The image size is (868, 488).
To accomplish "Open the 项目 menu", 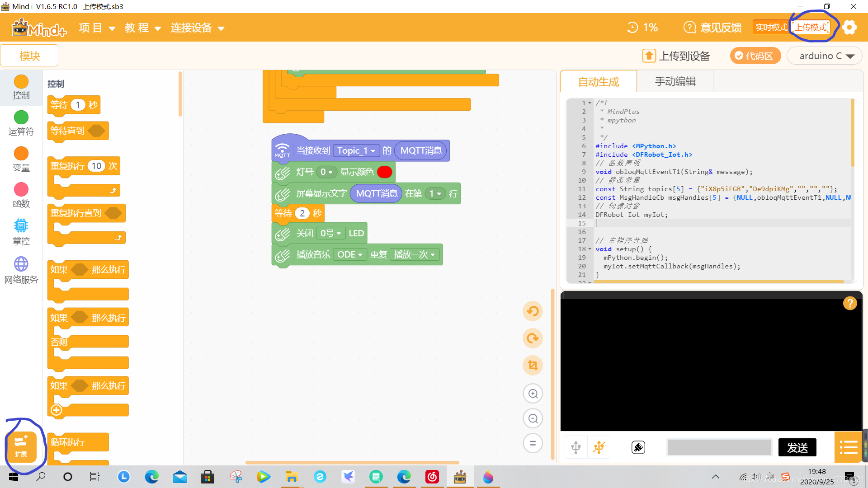I will 97,28.
